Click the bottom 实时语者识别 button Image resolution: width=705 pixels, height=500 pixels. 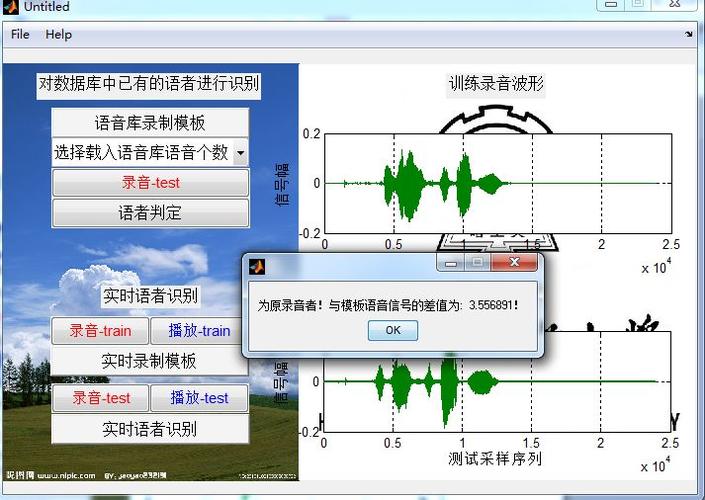150,429
